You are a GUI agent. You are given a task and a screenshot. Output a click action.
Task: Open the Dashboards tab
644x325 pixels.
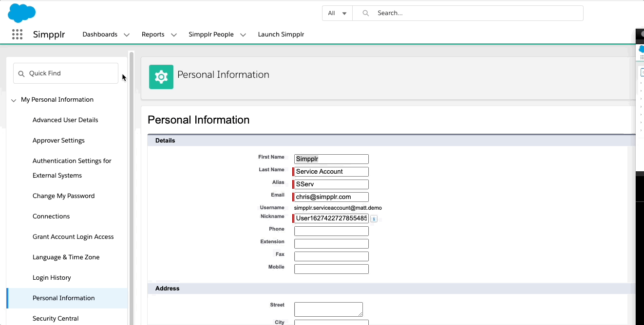point(100,35)
